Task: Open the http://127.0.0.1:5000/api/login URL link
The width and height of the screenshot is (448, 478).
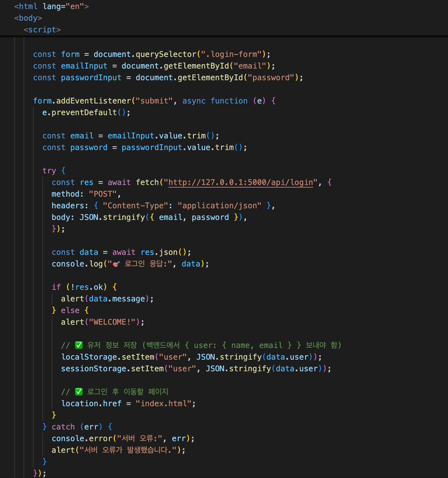Action: click(x=240, y=182)
